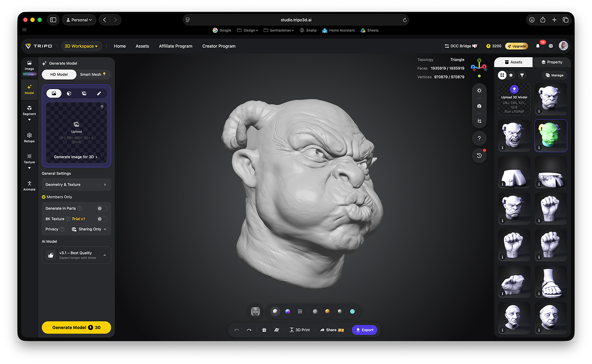Open the history clock icon

click(x=479, y=155)
